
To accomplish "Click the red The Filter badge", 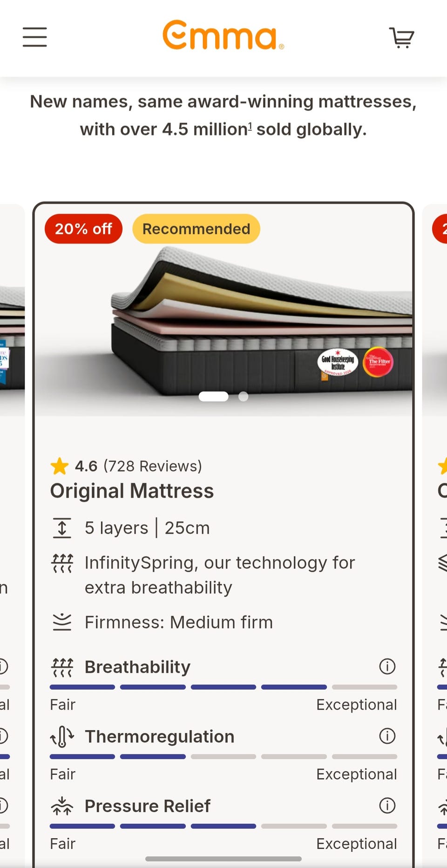I will (378, 362).
